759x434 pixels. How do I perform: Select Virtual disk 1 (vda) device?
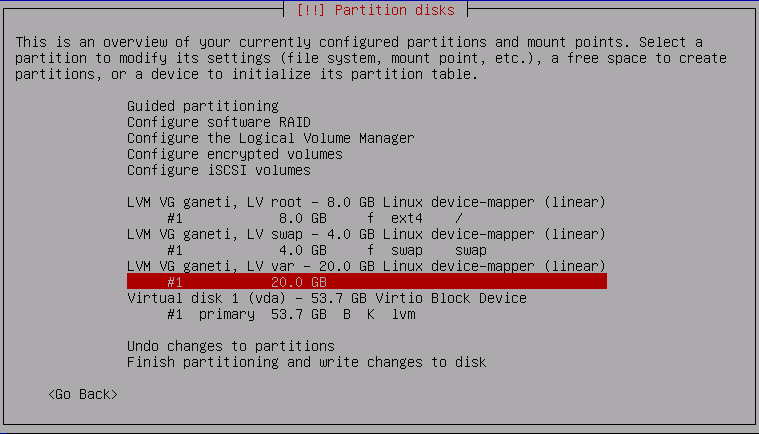pos(326,298)
